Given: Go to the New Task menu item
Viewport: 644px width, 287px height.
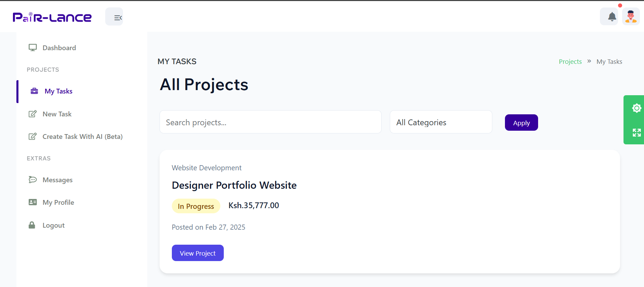Looking at the screenshot, I should [x=57, y=114].
